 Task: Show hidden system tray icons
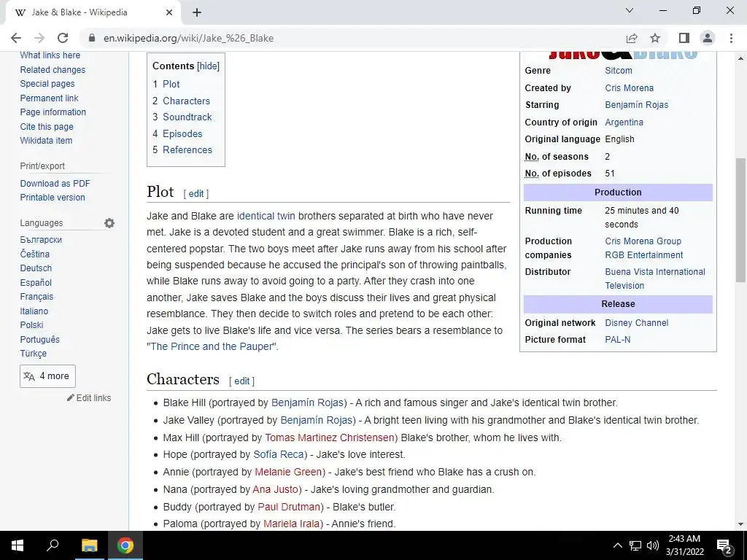coord(617,545)
